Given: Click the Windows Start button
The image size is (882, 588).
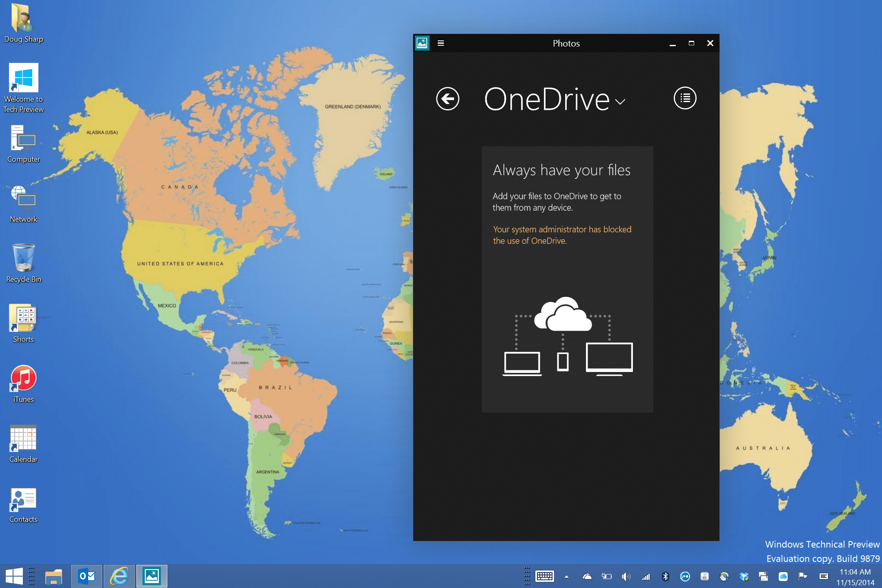Looking at the screenshot, I should click(x=14, y=576).
